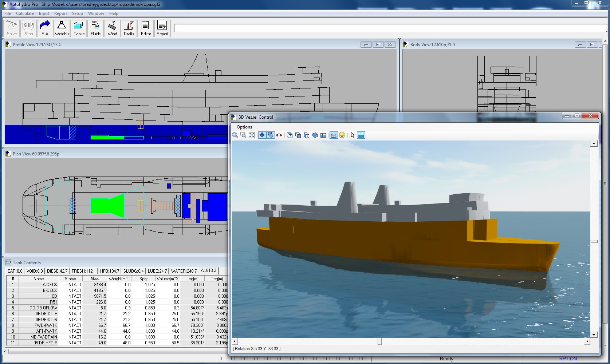Open the Window menu
Viewport: 610px width, 364px height.
(96, 13)
